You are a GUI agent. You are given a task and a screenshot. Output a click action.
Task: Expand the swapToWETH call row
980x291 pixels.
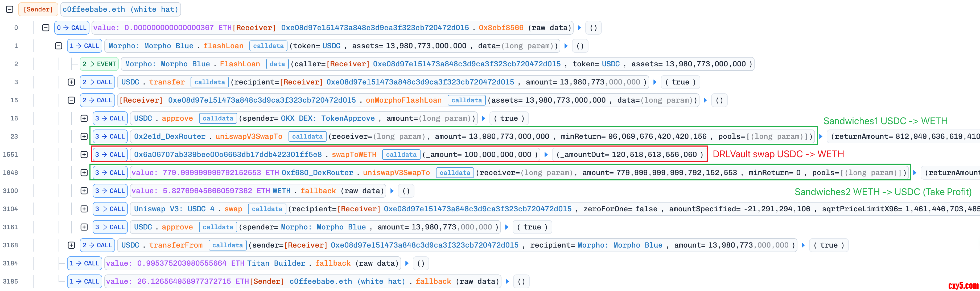tap(84, 155)
